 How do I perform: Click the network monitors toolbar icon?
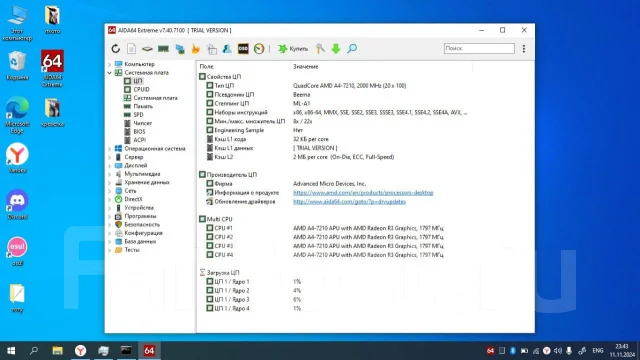[x=180, y=49]
